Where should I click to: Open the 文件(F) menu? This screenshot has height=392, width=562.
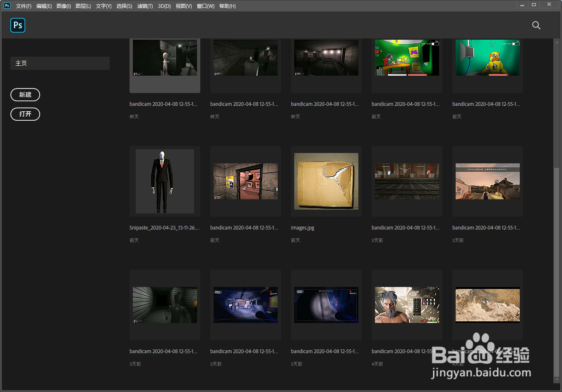pyautogui.click(x=24, y=6)
